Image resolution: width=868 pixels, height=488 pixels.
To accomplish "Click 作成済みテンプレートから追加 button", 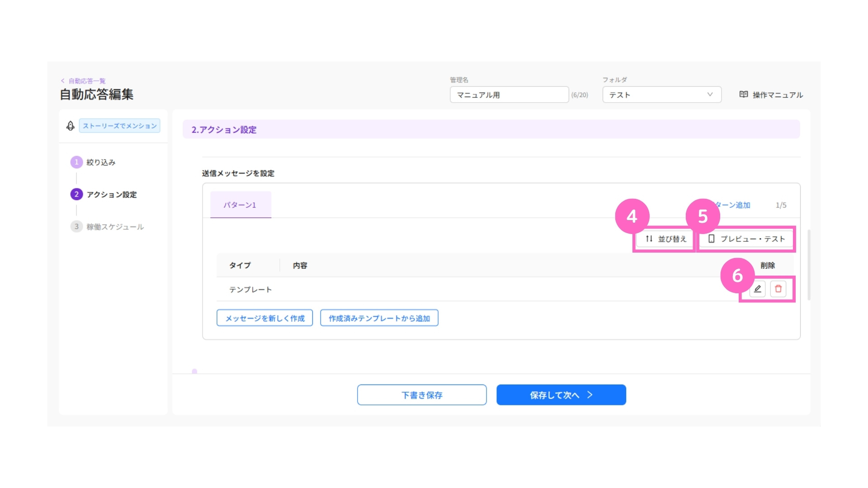I will (379, 318).
